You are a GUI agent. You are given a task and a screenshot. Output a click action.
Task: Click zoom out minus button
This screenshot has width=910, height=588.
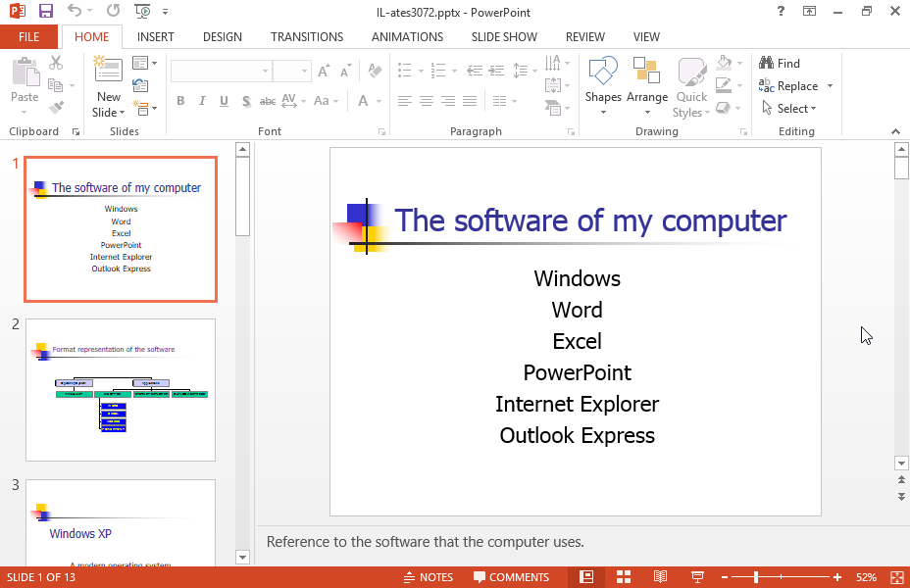point(725,577)
